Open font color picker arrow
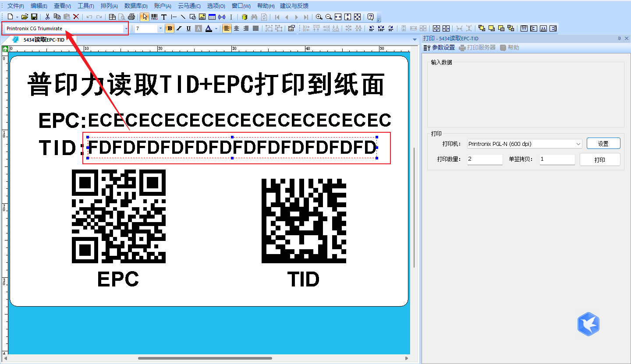The height and width of the screenshot is (364, 631). click(x=216, y=28)
